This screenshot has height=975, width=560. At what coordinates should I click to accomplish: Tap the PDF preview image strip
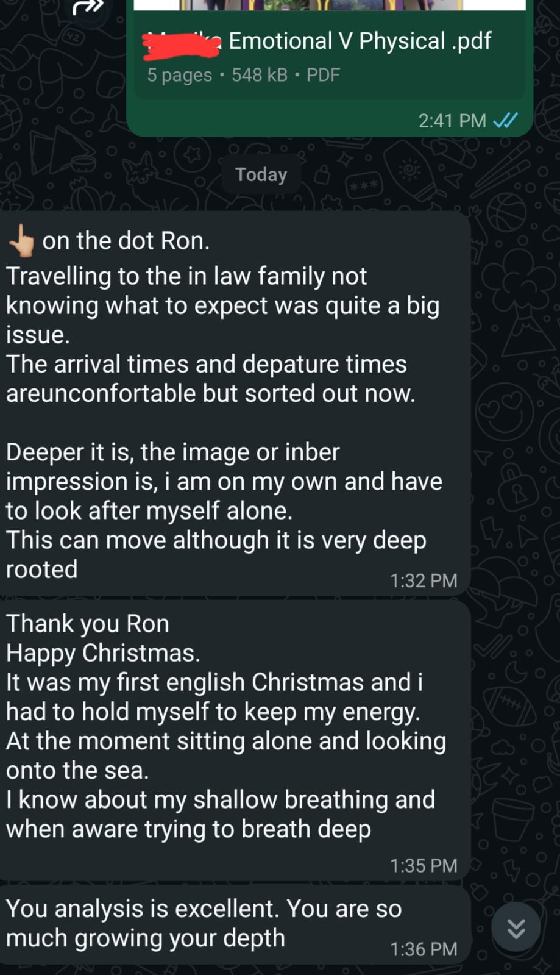[x=329, y=5]
